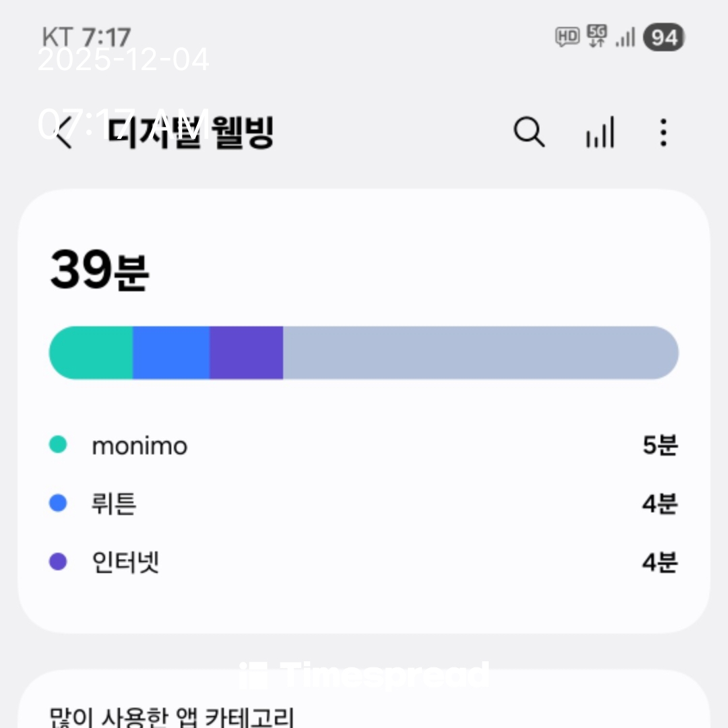Open the three-dot more options menu

point(663,132)
